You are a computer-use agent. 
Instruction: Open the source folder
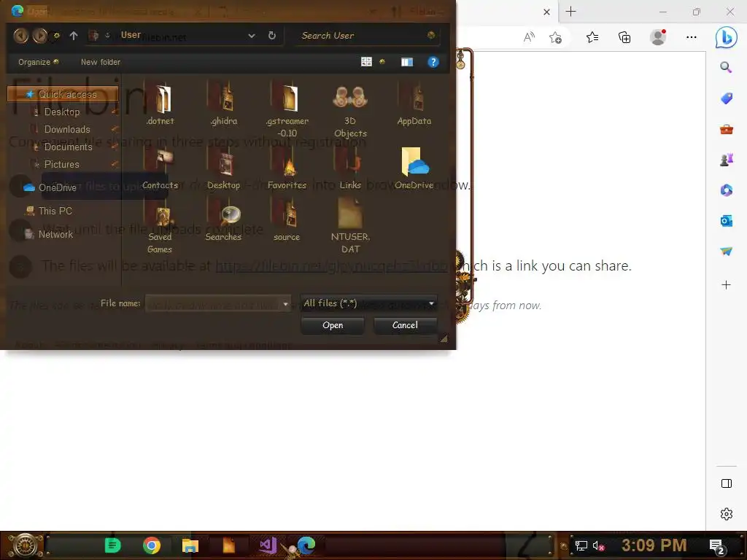coord(287,220)
